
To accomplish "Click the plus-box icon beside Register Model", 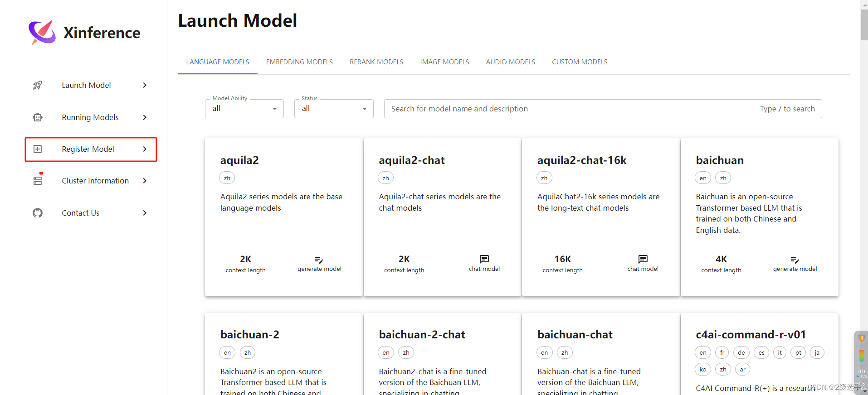I will (x=38, y=149).
